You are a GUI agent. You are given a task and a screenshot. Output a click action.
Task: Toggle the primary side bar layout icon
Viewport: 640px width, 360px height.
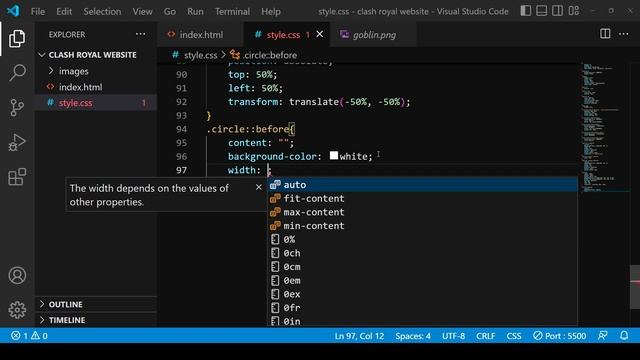coord(526,11)
